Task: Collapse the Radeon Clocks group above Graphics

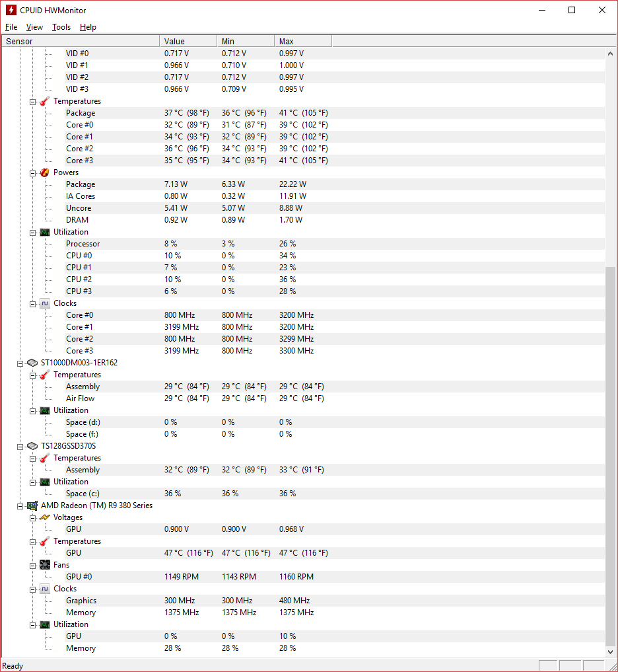Action: tap(32, 589)
